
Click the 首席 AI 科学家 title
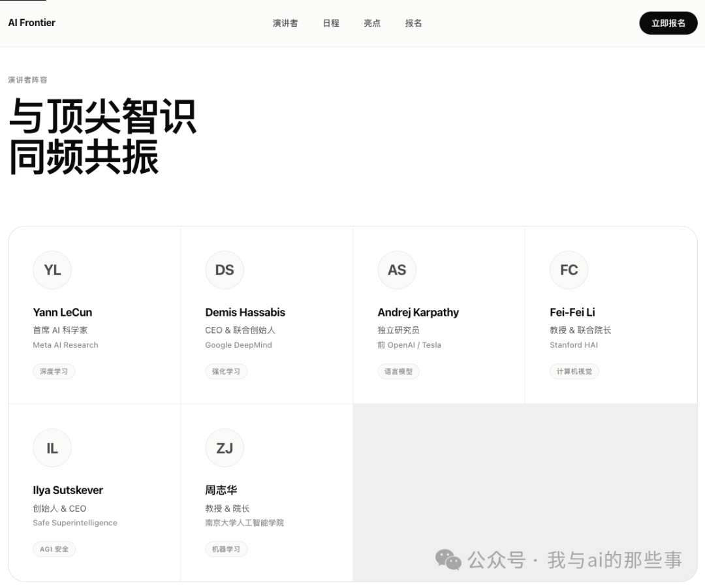coord(60,330)
